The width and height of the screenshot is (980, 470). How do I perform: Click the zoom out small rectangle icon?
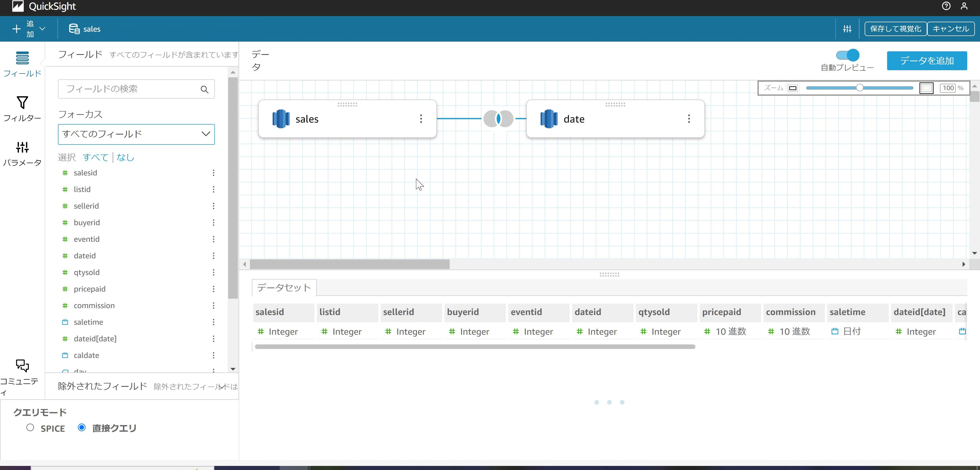[x=793, y=88]
